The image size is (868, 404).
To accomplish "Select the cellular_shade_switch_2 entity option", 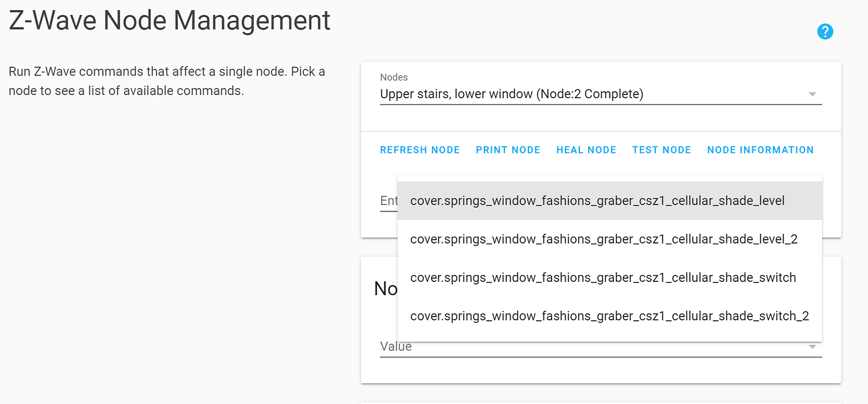I will (x=609, y=316).
